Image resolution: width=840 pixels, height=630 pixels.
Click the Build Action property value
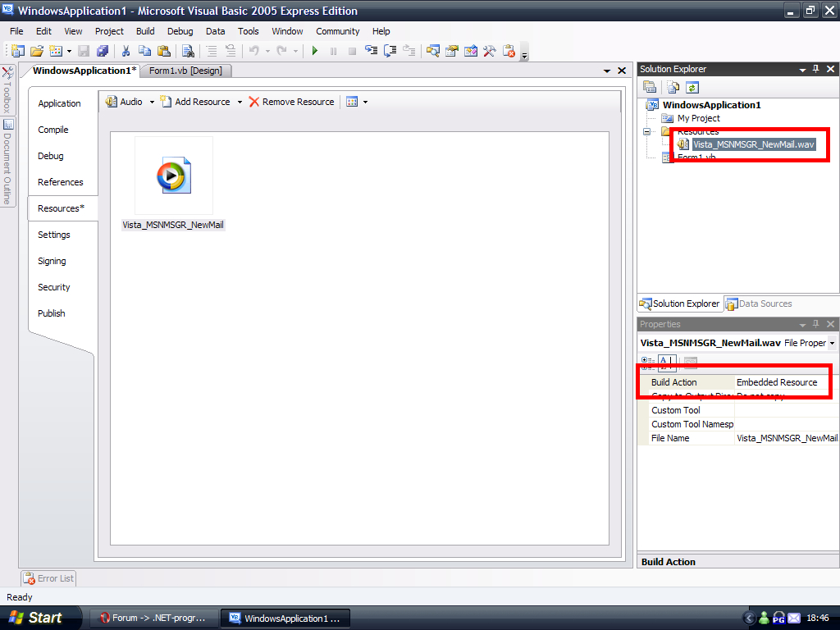(x=787, y=382)
